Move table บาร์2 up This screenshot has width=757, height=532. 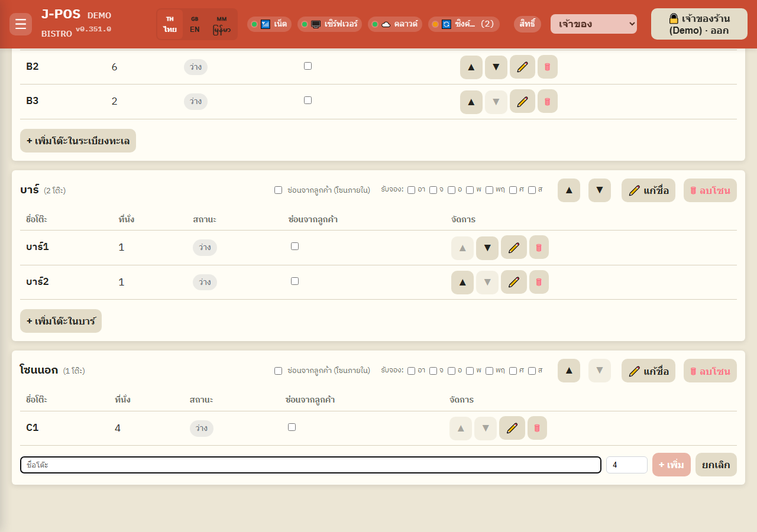pyautogui.click(x=462, y=282)
